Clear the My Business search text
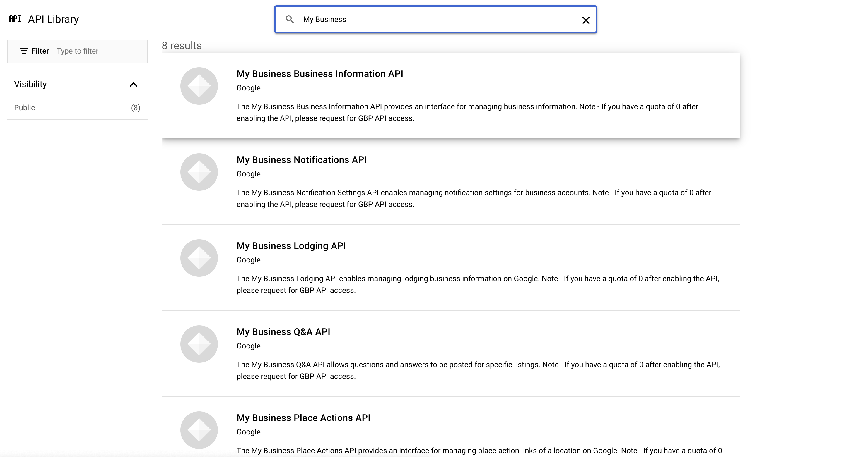Viewport: 868px width, 457px height. [x=586, y=20]
